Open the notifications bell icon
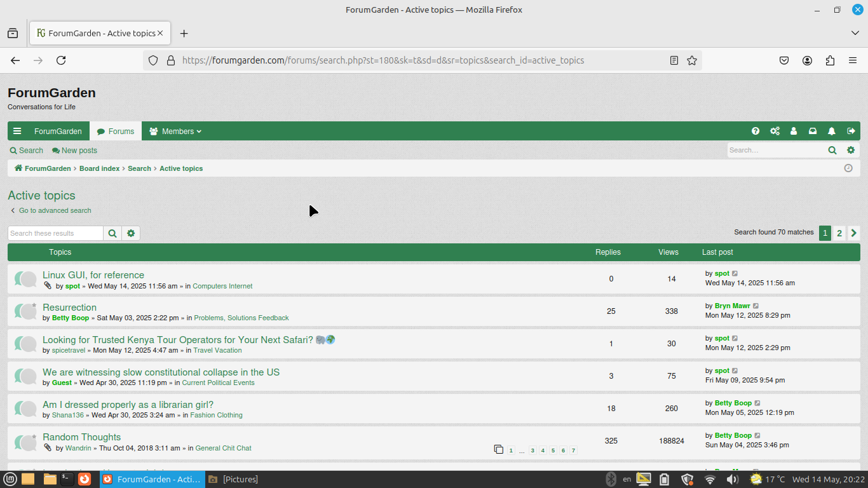868x488 pixels. tap(832, 131)
